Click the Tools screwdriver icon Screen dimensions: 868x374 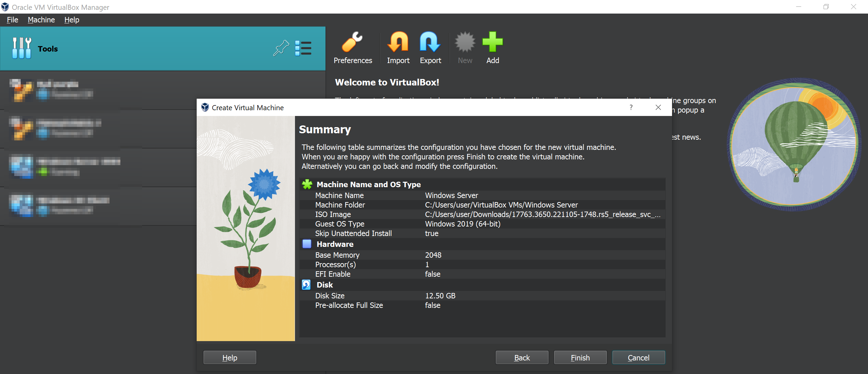[22, 48]
